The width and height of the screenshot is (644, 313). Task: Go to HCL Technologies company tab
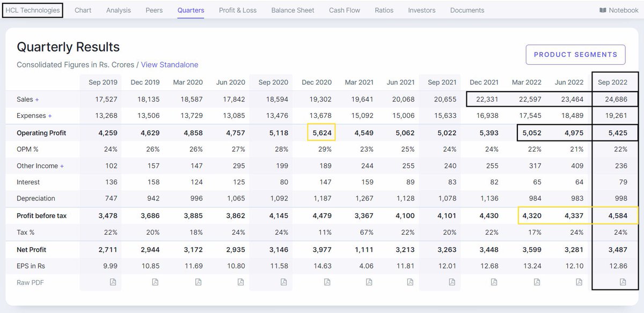[33, 10]
